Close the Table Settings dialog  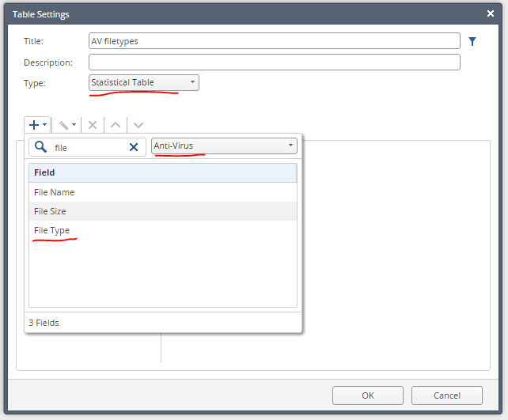[x=491, y=13]
